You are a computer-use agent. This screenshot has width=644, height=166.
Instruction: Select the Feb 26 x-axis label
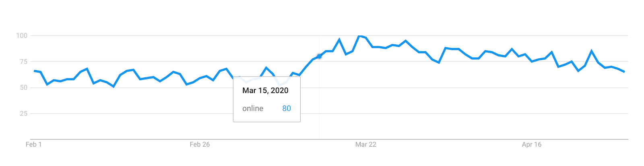tap(200, 144)
